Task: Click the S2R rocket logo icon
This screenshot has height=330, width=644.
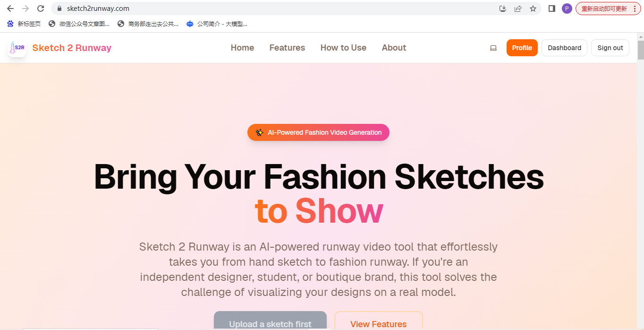Action: click(x=17, y=48)
